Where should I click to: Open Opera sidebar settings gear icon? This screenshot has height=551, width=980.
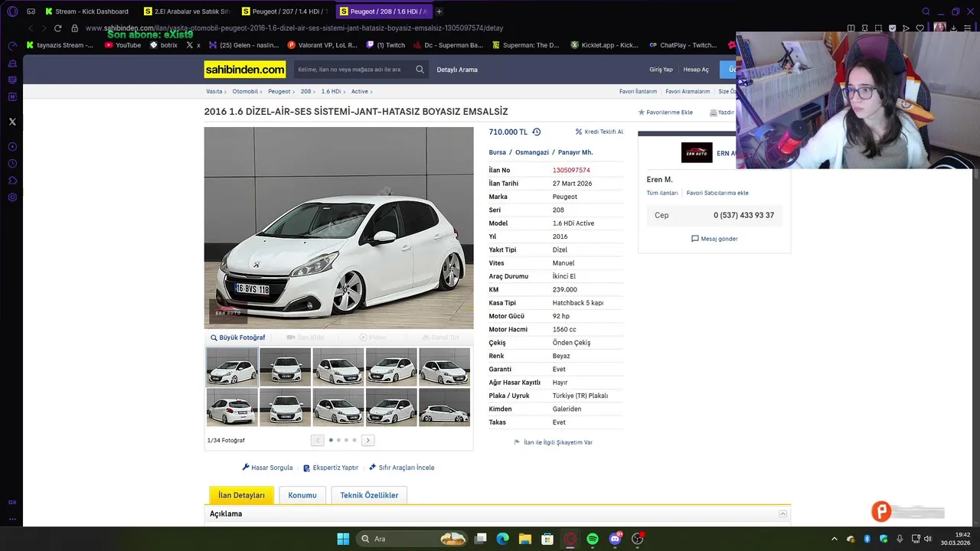[x=12, y=197]
